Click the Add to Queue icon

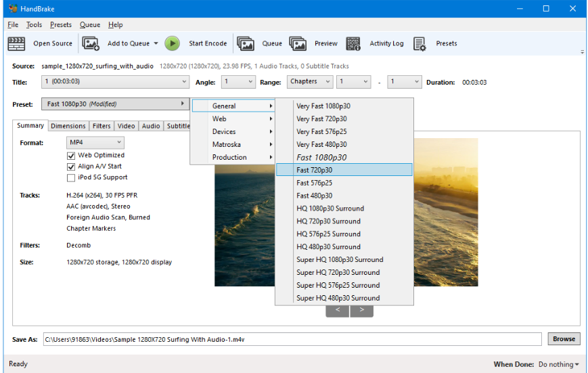coord(91,43)
